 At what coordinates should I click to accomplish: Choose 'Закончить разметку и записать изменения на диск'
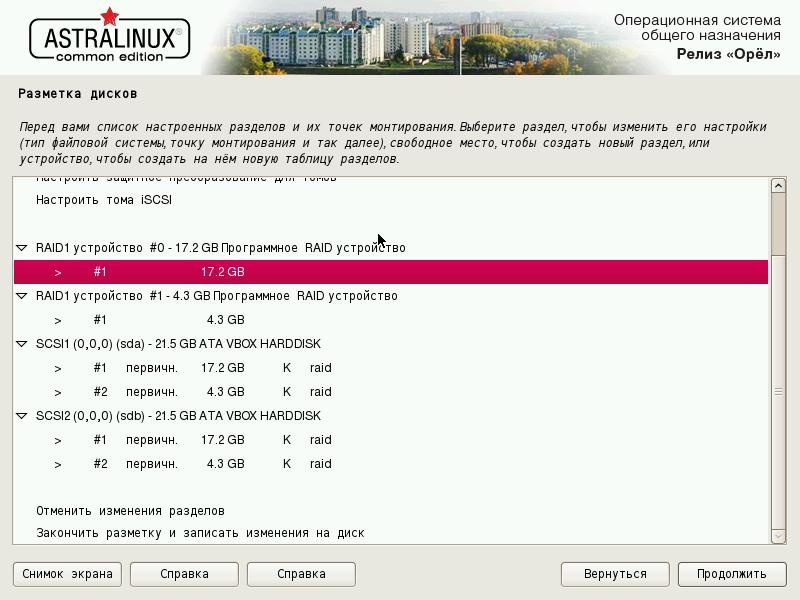point(200,533)
